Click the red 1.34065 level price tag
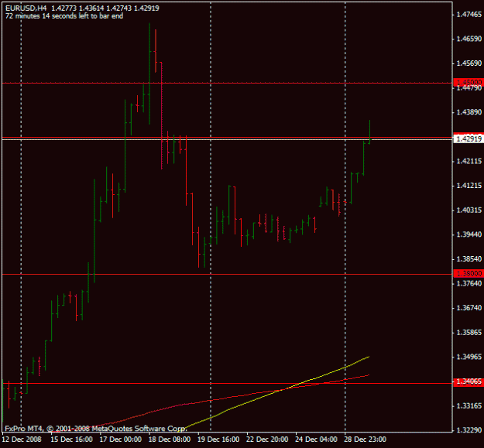This screenshot has height=448, width=484. click(x=469, y=382)
